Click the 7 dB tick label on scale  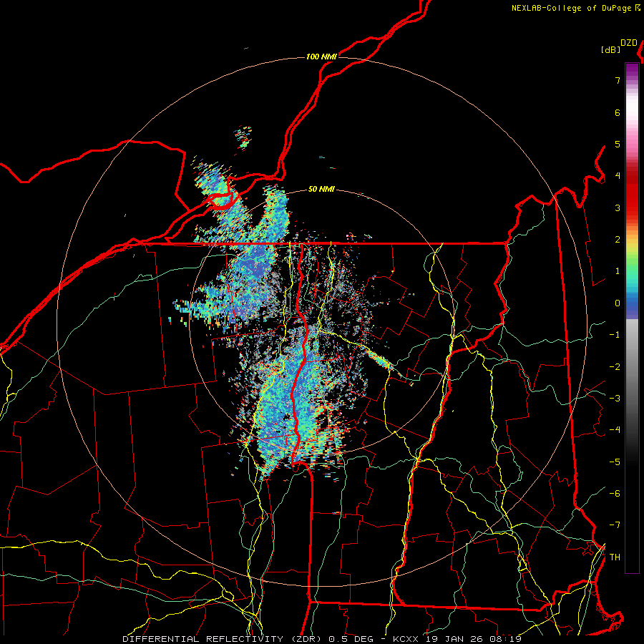click(618, 80)
